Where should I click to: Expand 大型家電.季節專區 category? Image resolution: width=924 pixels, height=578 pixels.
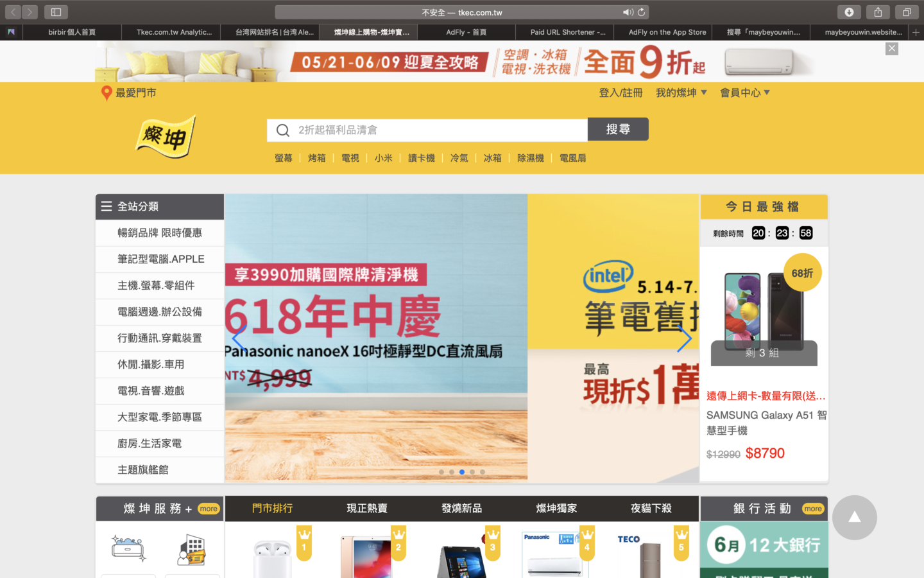point(160,417)
